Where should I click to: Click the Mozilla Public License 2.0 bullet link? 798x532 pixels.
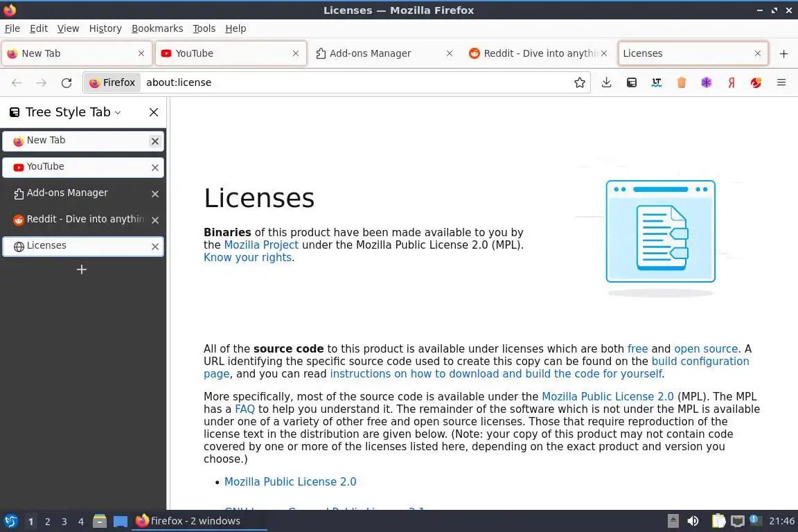[x=290, y=481]
